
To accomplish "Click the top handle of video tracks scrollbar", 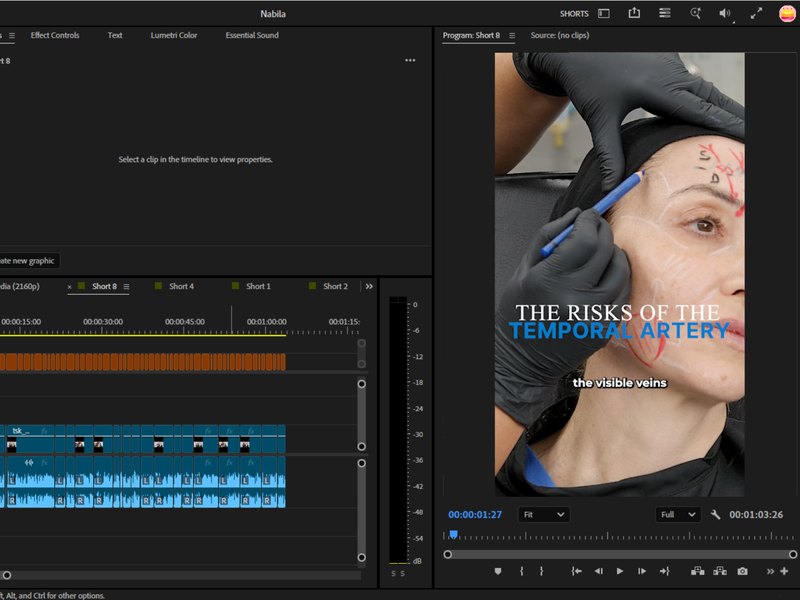I will (361, 384).
